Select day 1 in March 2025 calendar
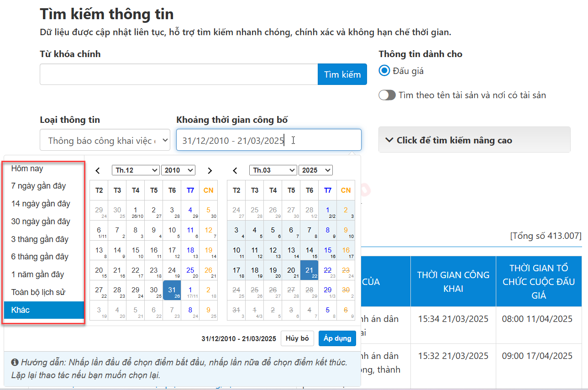 (328, 211)
